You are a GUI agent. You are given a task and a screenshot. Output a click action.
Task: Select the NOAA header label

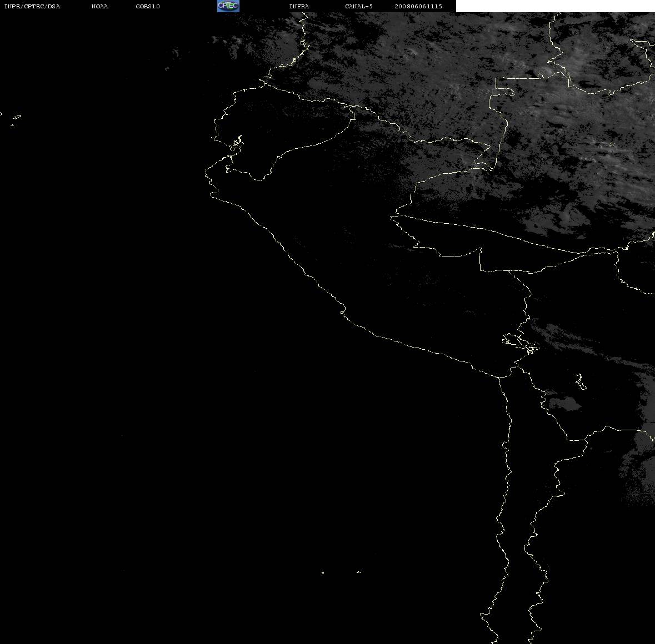pyautogui.click(x=99, y=6)
